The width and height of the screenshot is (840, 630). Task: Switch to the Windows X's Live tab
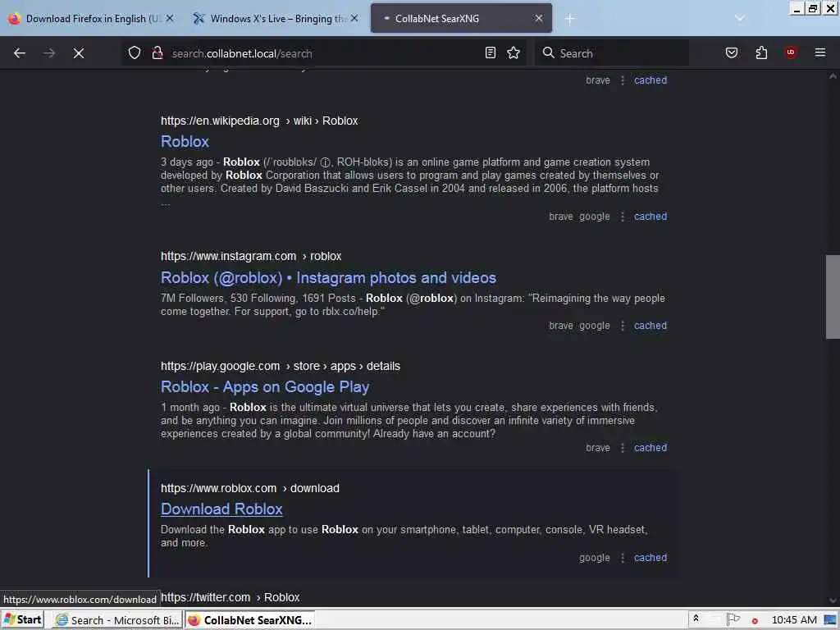pyautogui.click(x=276, y=18)
